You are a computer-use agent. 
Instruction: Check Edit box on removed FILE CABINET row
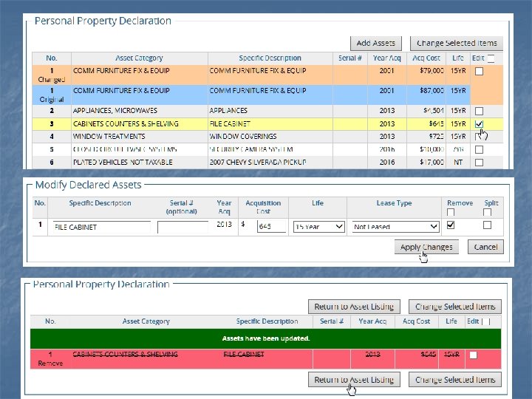point(474,355)
